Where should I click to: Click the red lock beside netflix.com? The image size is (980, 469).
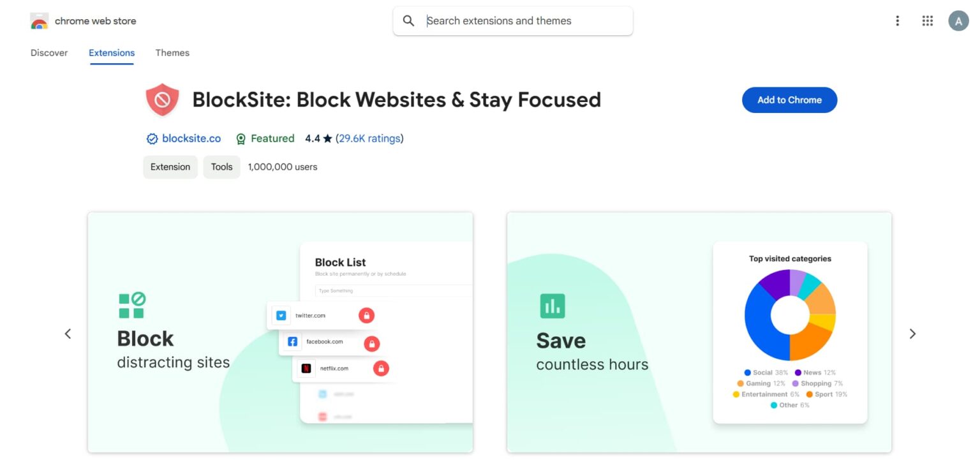click(x=381, y=368)
